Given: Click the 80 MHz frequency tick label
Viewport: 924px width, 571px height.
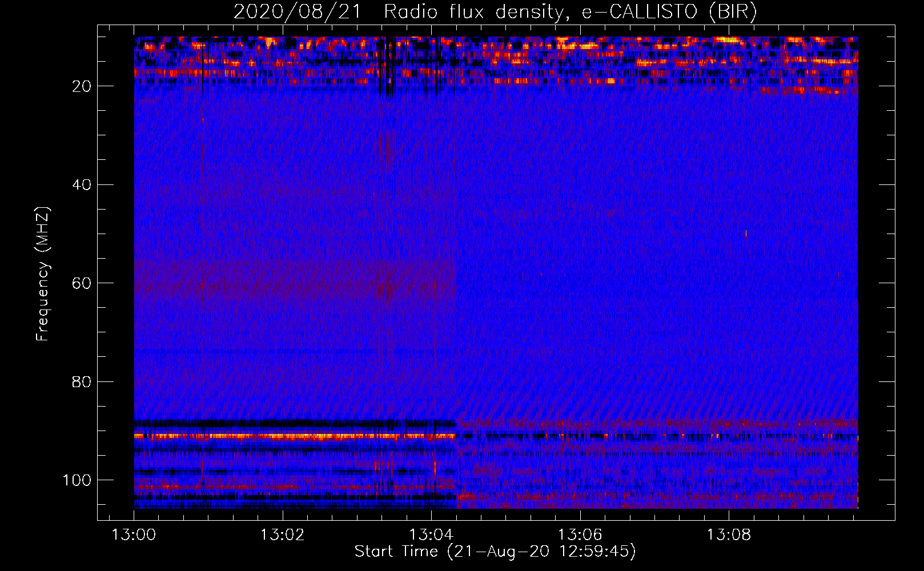Looking at the screenshot, I should click(x=82, y=382).
